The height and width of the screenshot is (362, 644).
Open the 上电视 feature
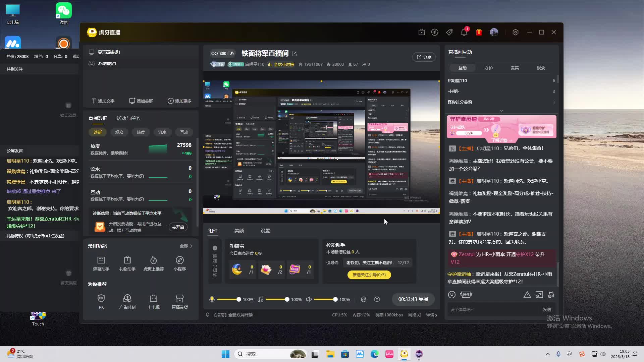pos(153,301)
